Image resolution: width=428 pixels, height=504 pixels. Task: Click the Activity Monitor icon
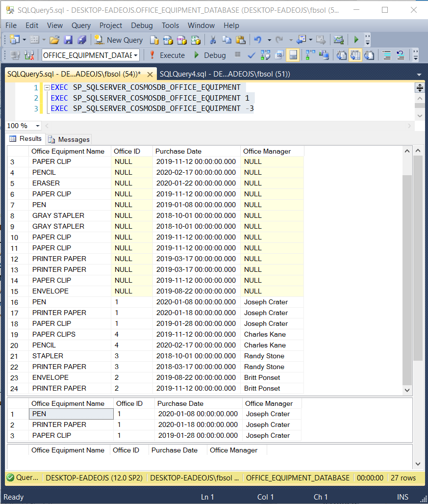point(338,40)
